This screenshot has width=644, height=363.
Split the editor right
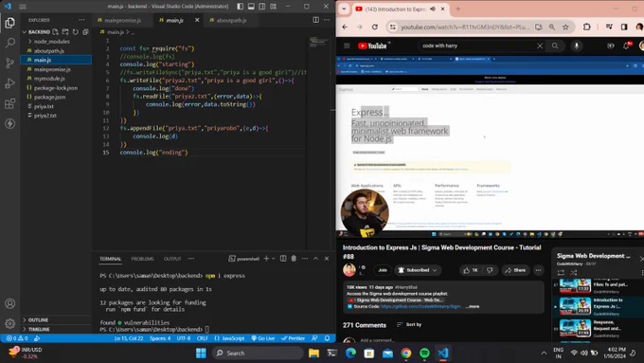[315, 20]
